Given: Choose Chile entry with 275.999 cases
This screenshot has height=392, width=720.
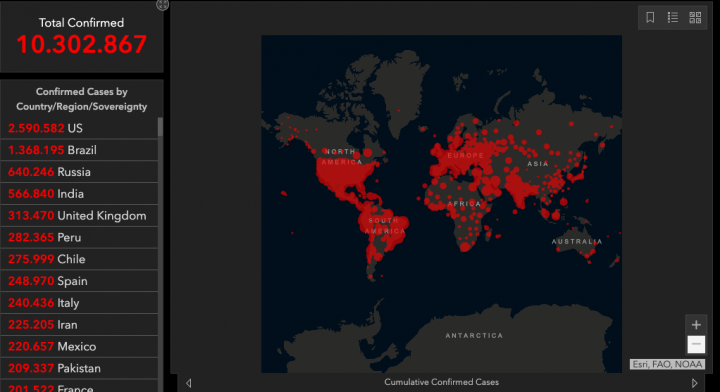Looking at the screenshot, I should coord(79,259).
